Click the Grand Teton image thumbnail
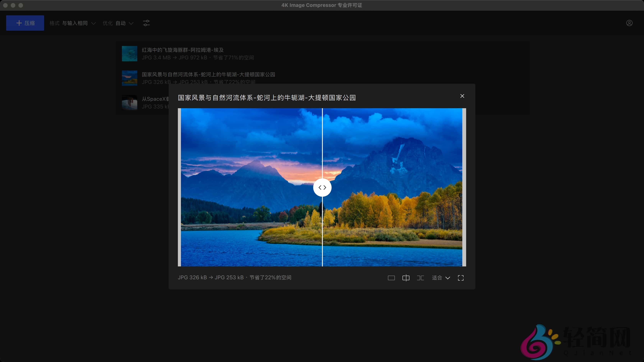 [129, 78]
